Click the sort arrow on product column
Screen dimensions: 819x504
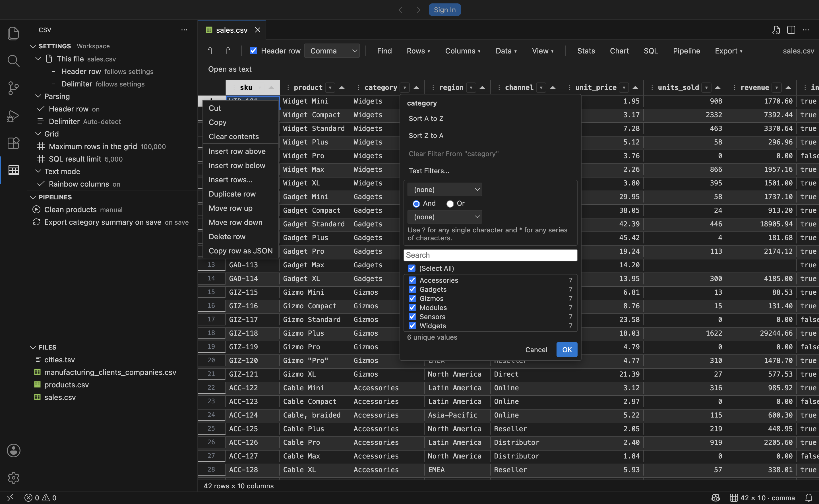click(x=342, y=88)
